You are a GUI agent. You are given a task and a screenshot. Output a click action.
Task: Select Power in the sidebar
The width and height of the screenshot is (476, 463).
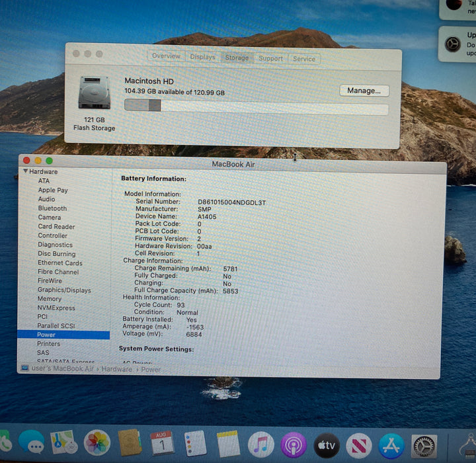coord(63,335)
